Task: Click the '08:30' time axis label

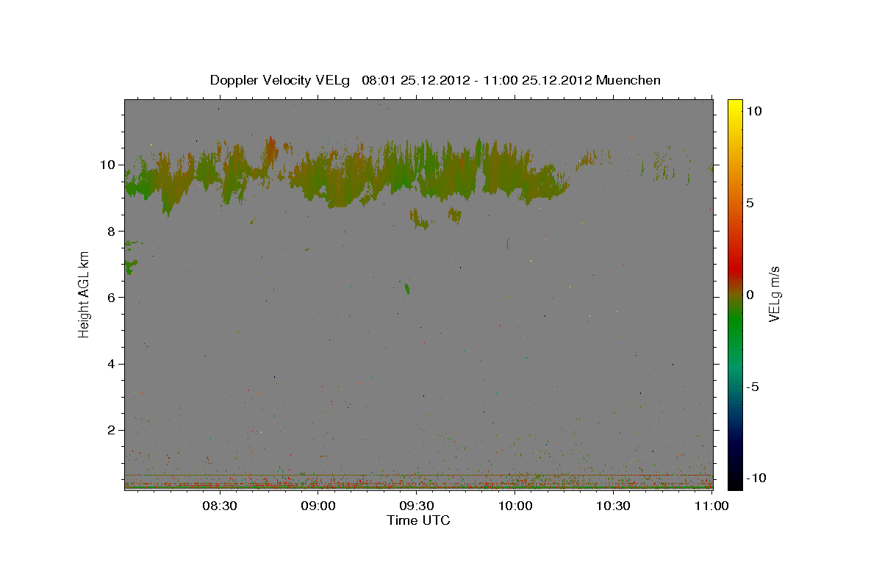Action: (220, 506)
